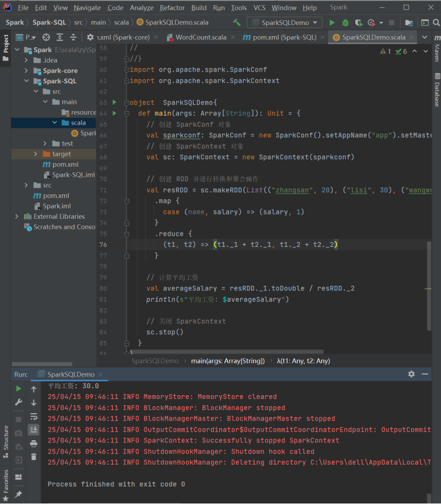
Task: Run with coverage shield icon
Action: point(358,22)
